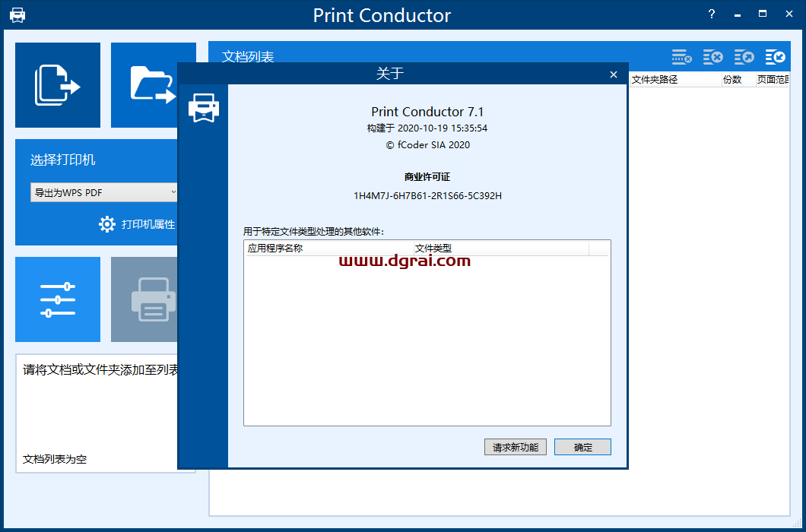Image resolution: width=806 pixels, height=532 pixels.
Task: Click the add documents icon
Action: [57, 84]
